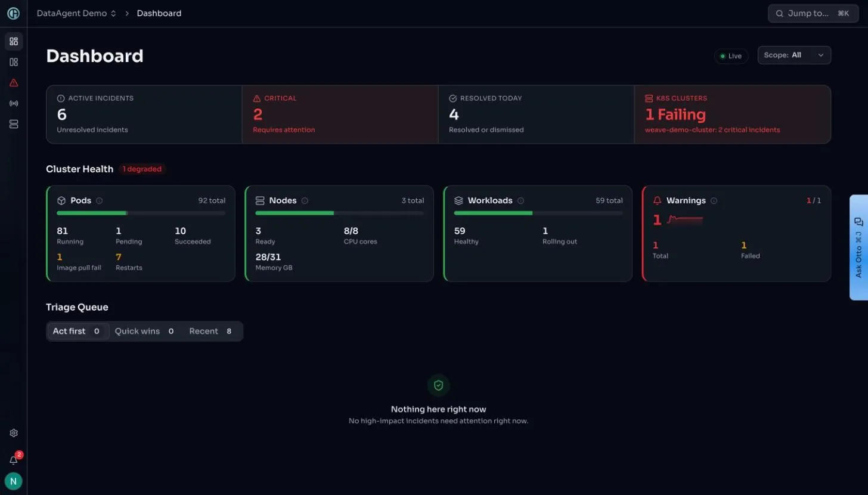This screenshot has height=495, width=868.
Task: Open the broadcast signal icon in sidebar
Action: point(14,103)
